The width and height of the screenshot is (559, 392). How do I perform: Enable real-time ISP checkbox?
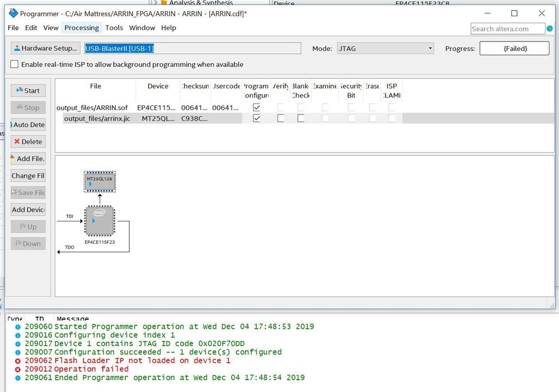pos(15,64)
